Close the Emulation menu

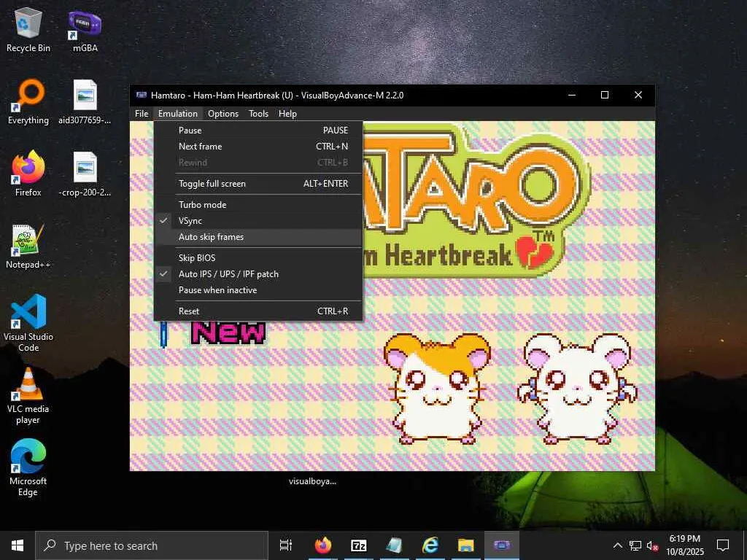[x=178, y=113]
